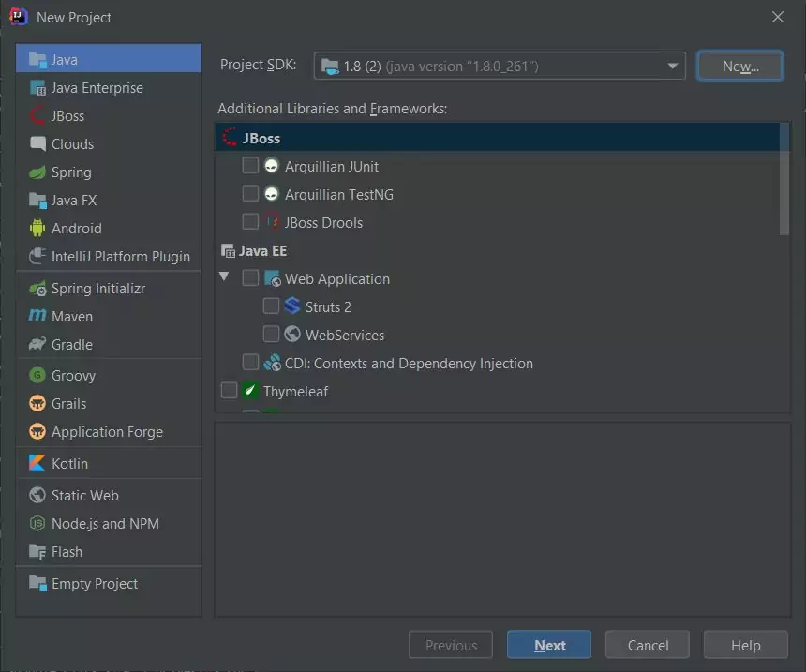Click the Arquillian TestNG alien icon
Image resolution: width=806 pixels, height=672 pixels.
pos(272,194)
